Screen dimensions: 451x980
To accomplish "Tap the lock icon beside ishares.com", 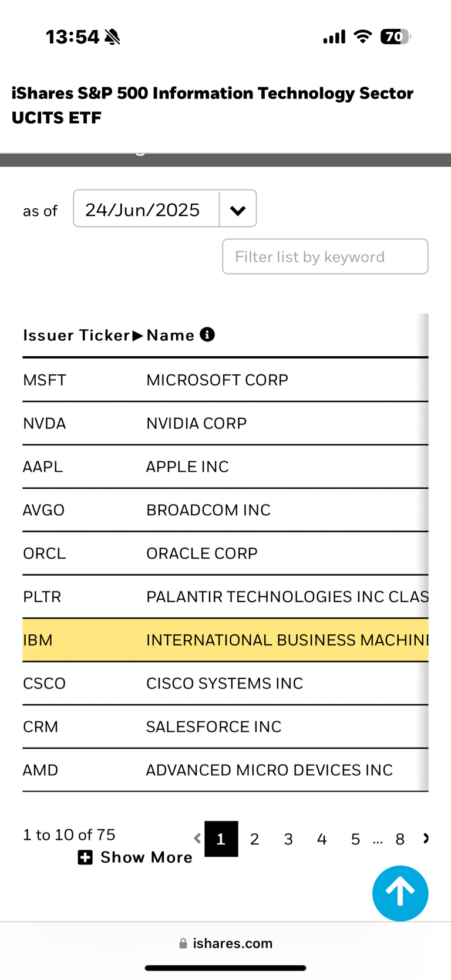I will pyautogui.click(x=183, y=944).
